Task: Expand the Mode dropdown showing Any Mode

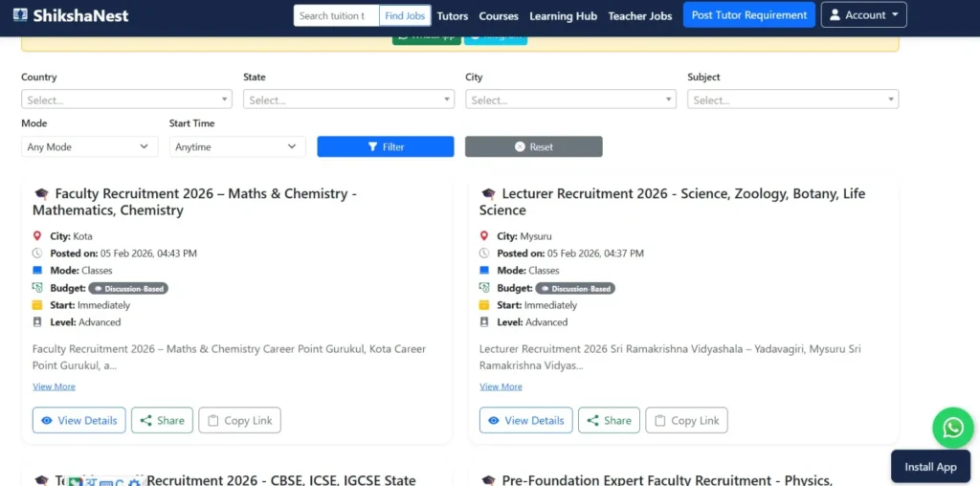Action: click(x=89, y=147)
